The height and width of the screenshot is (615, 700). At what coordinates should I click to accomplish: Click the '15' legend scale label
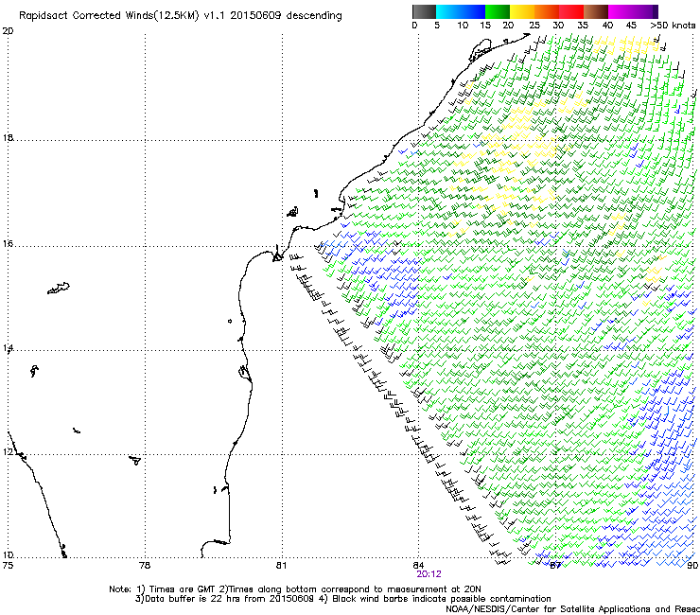click(x=485, y=26)
